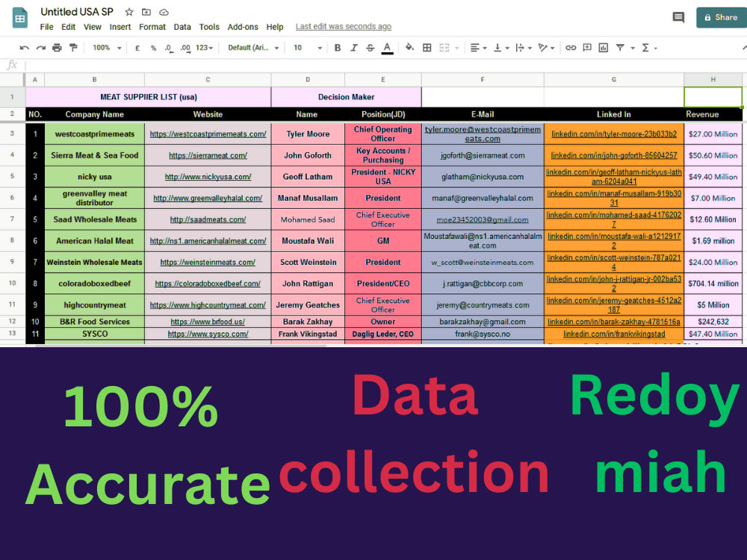Open the Format menu
Image resolution: width=747 pixels, height=560 pixels.
pos(152,27)
